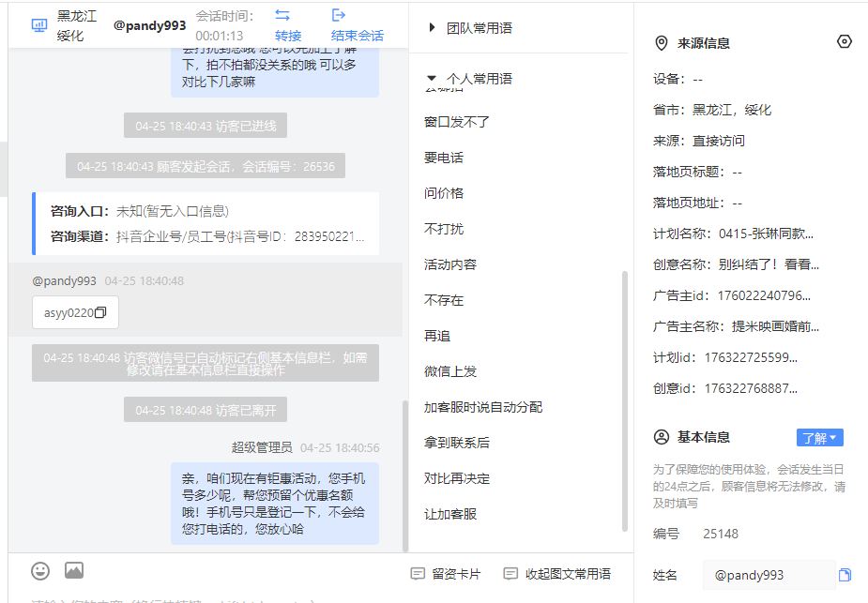The width and height of the screenshot is (868, 603).
Task: Click the 创意名称 别纠结了 value
Action: coord(769,264)
